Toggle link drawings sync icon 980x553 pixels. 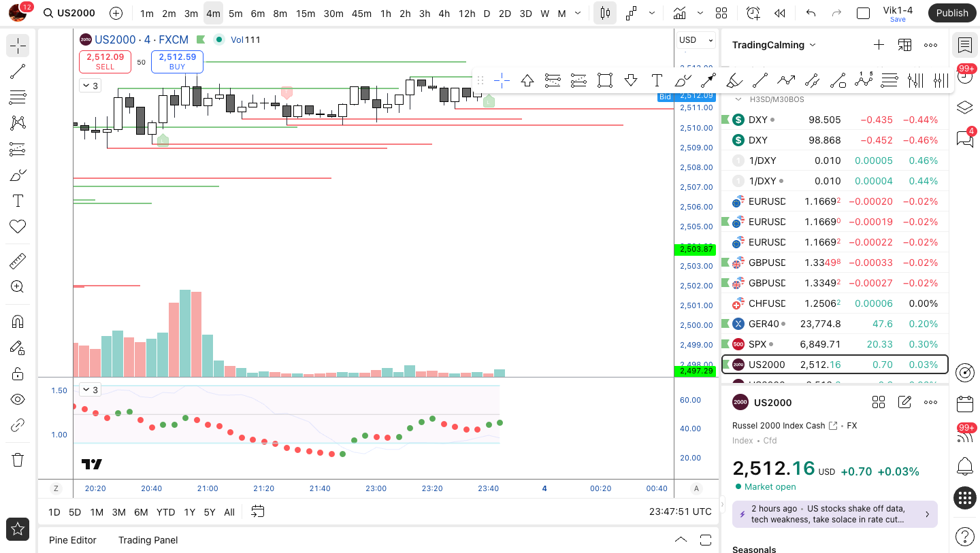coord(18,425)
